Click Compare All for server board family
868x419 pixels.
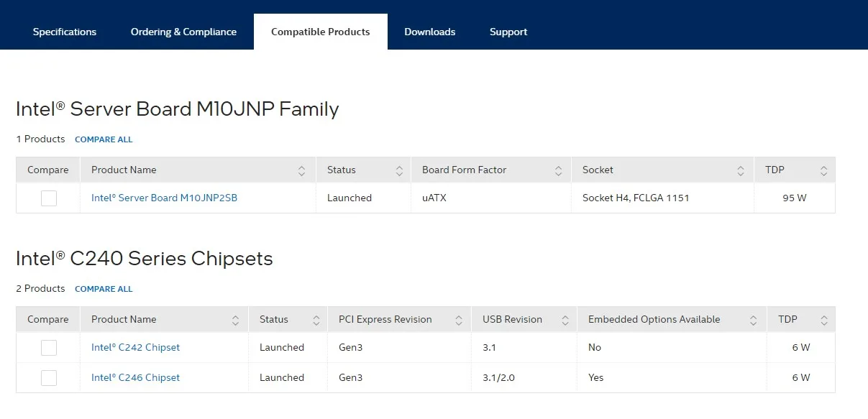tap(104, 139)
